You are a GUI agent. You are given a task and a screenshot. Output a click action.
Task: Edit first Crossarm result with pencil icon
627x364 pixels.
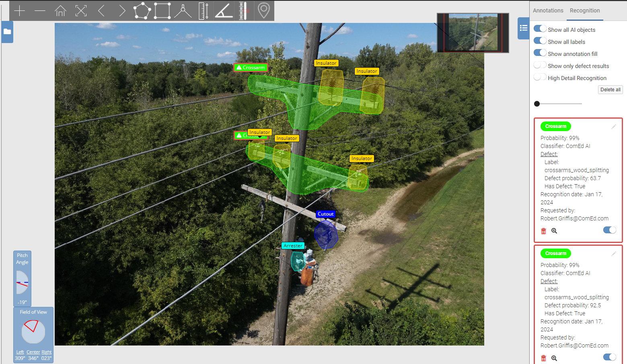click(613, 127)
